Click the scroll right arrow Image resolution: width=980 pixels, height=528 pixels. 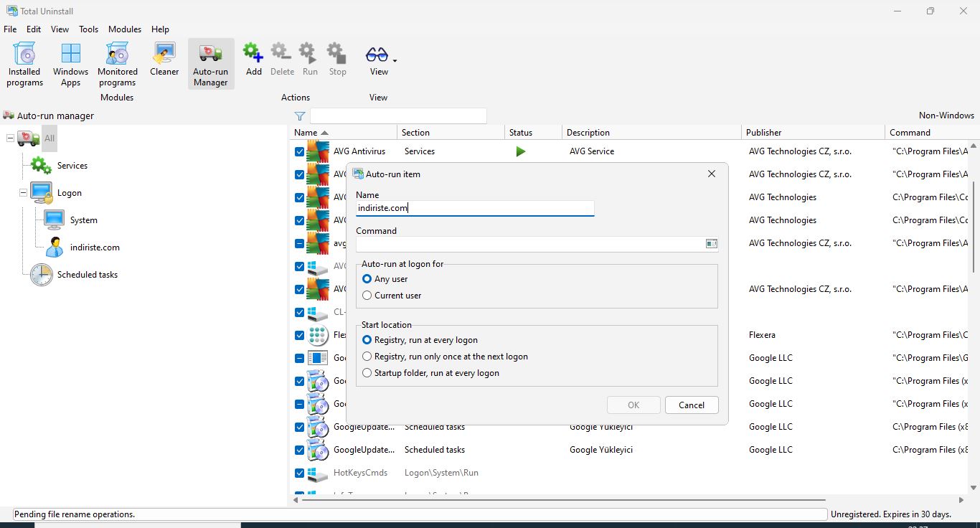[x=962, y=500]
